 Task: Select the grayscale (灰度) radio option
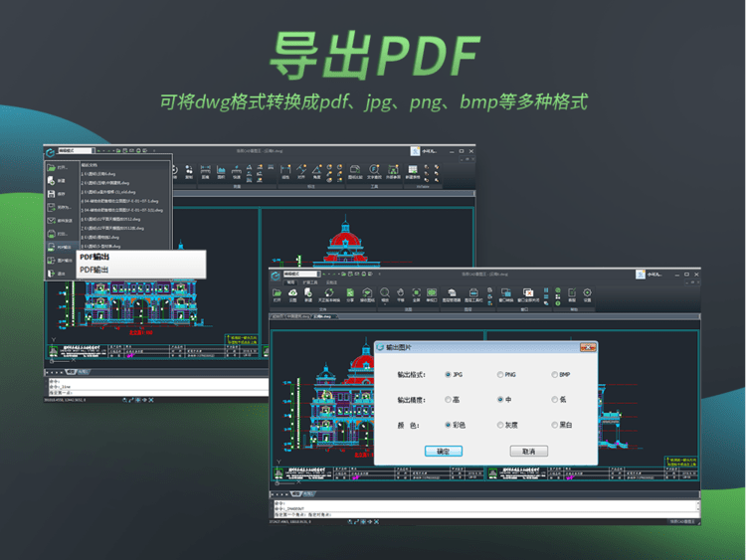pos(500,425)
